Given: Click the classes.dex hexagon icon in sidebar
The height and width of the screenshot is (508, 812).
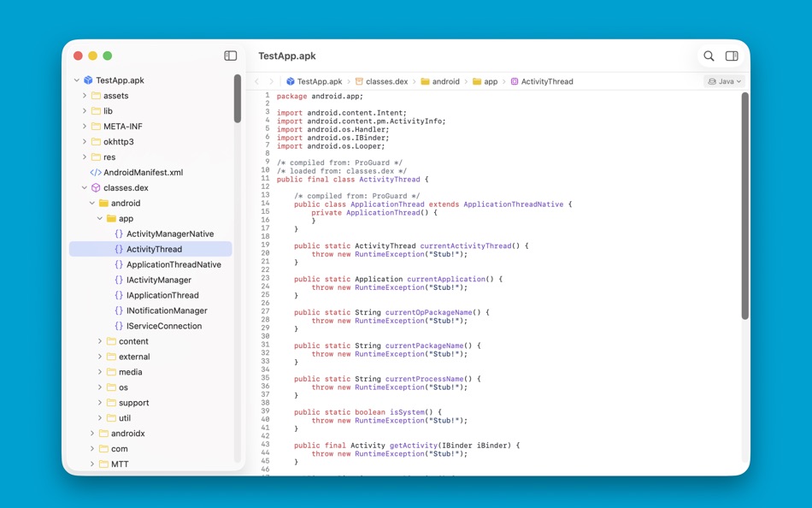Looking at the screenshot, I should (x=96, y=187).
